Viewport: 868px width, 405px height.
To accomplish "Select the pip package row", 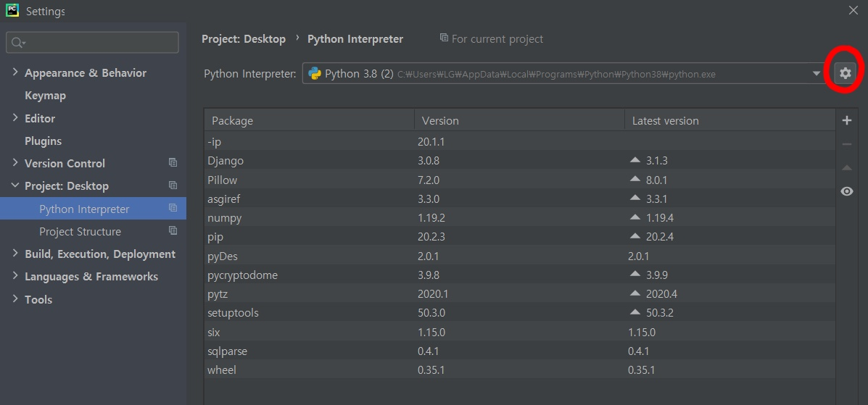I will [x=519, y=237].
